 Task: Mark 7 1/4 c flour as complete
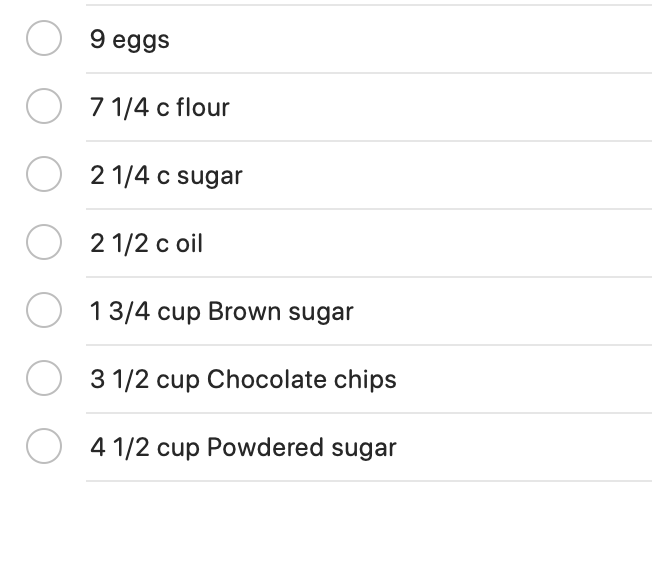tap(43, 107)
